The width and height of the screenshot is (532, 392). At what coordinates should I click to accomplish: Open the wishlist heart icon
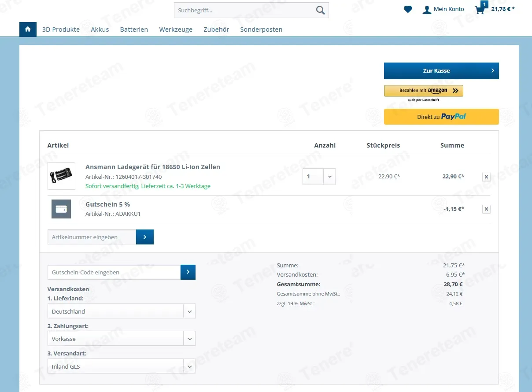click(x=408, y=9)
